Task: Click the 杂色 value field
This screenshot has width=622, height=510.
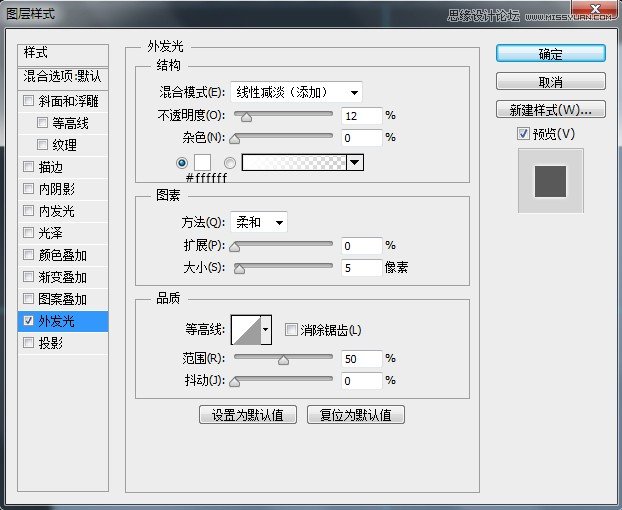Action: pyautogui.click(x=362, y=138)
